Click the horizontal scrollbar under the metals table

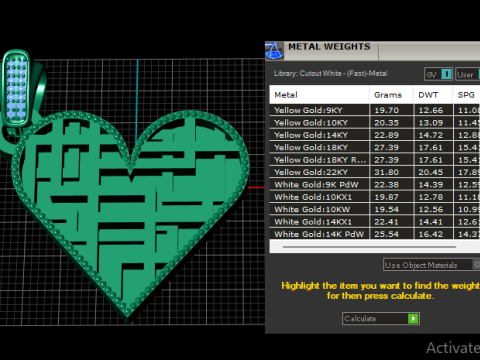(369, 247)
